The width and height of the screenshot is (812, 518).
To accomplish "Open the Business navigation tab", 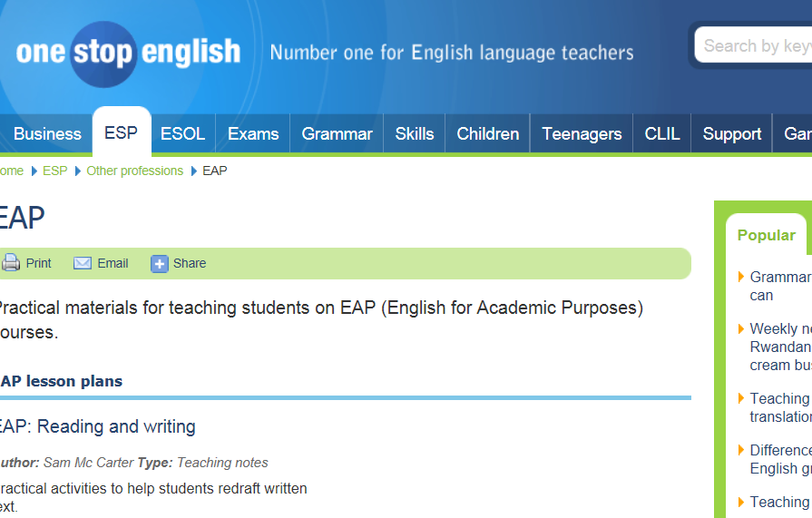I will coord(47,134).
